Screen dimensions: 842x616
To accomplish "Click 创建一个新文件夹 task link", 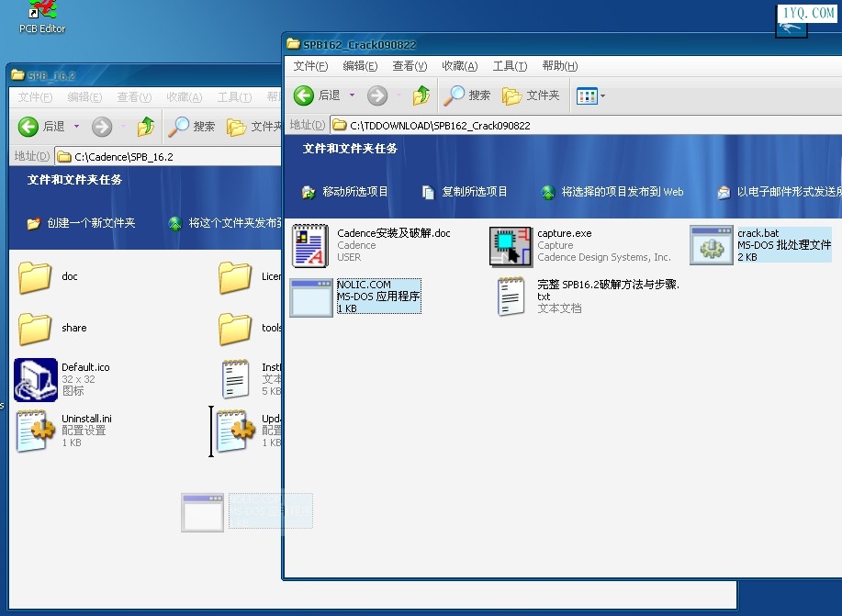I will [81, 223].
